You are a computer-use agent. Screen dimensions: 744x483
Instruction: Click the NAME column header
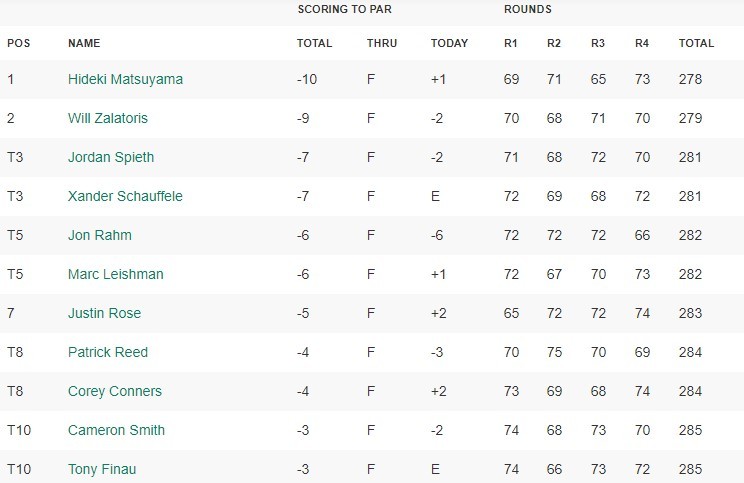(x=84, y=43)
